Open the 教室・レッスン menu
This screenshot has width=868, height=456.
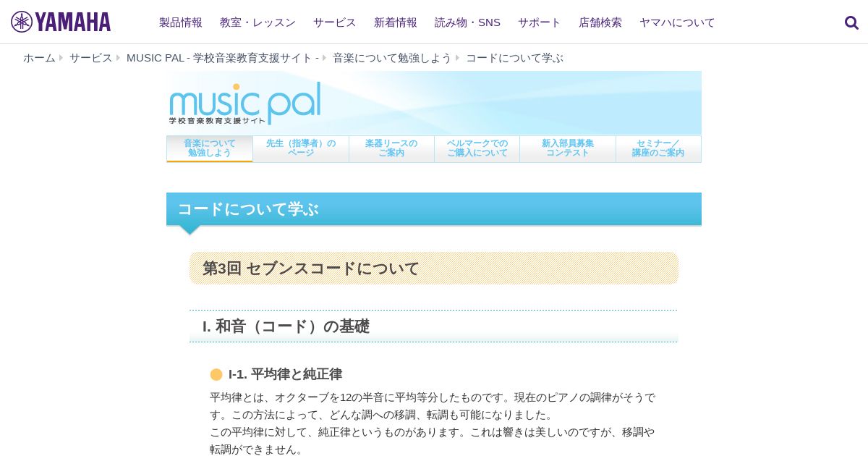point(258,22)
